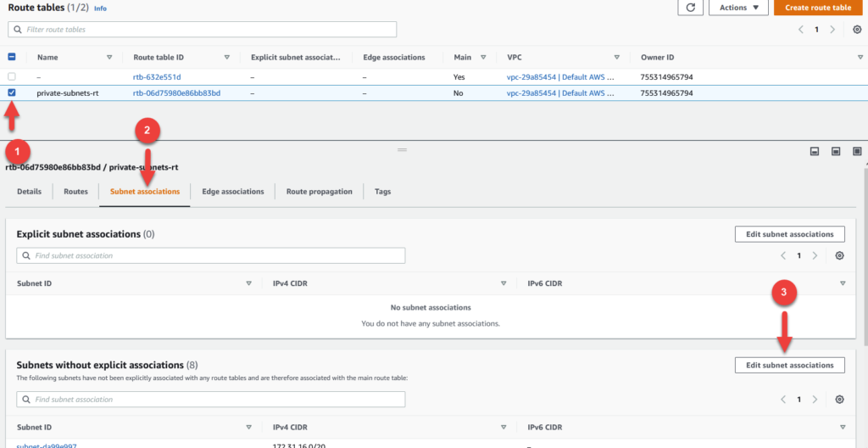Image resolution: width=868 pixels, height=448 pixels.
Task: Sort route tables by Name column arrow
Action: (x=109, y=58)
